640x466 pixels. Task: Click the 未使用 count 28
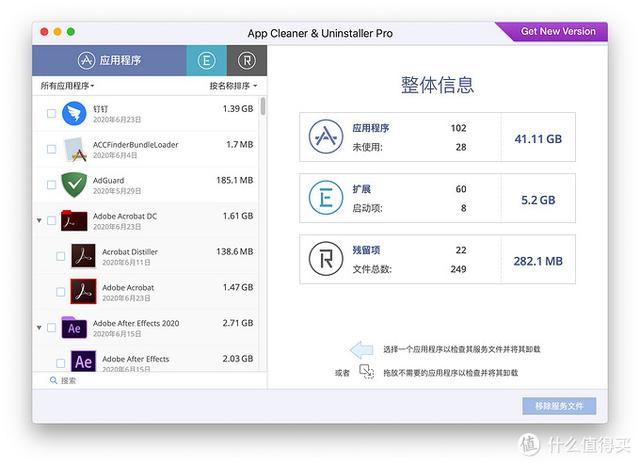coord(461,147)
